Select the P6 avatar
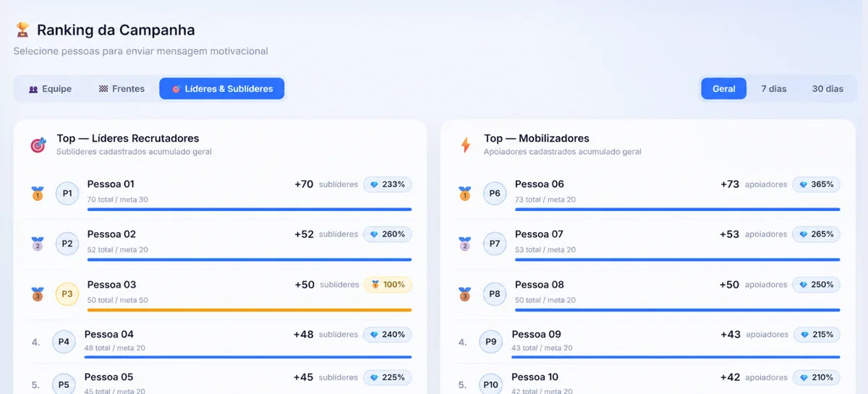The width and height of the screenshot is (868, 394). (x=495, y=193)
